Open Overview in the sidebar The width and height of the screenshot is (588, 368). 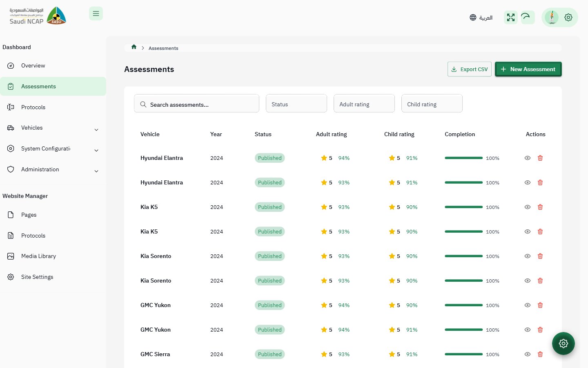pos(53,65)
